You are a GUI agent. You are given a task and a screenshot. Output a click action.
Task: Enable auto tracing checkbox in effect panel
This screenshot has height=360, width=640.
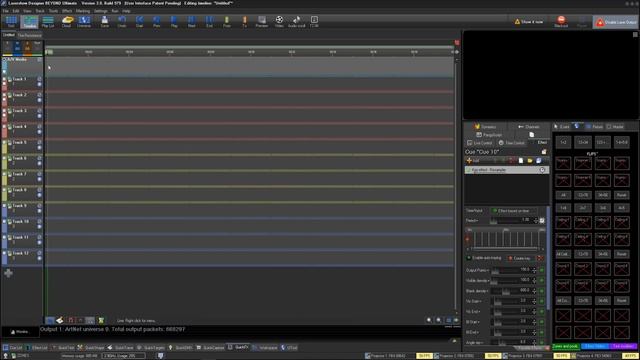pyautogui.click(x=469, y=258)
